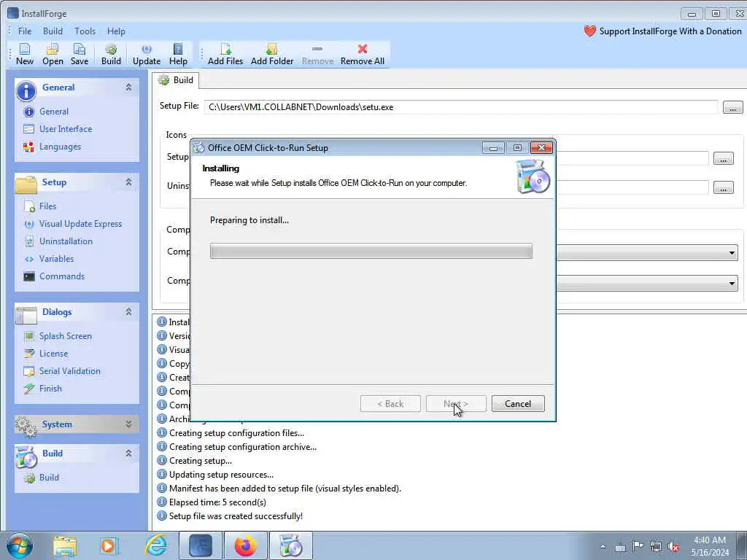The height and width of the screenshot is (560, 747).
Task: Click the Help toolbar icon
Action: pos(178,54)
